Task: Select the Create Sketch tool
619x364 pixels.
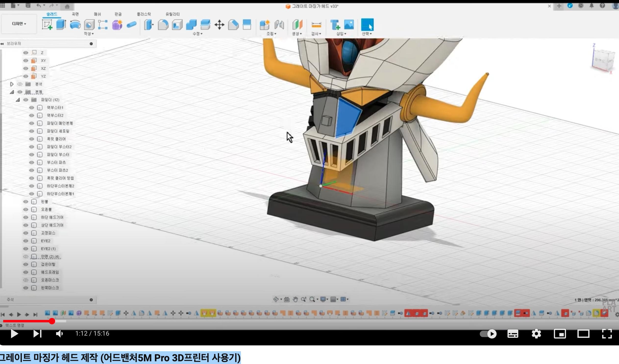Action: (47, 24)
